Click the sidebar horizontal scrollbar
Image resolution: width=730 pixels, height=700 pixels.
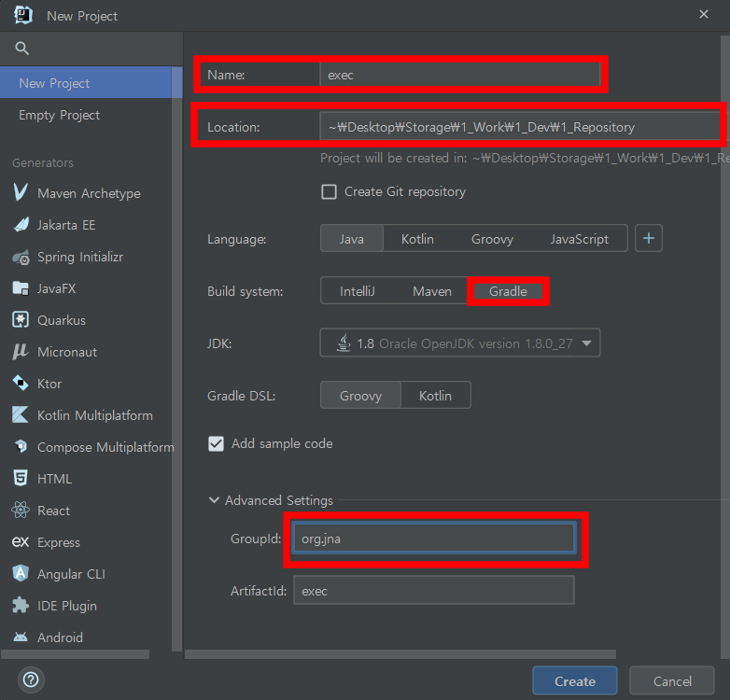pyautogui.click(x=75, y=654)
